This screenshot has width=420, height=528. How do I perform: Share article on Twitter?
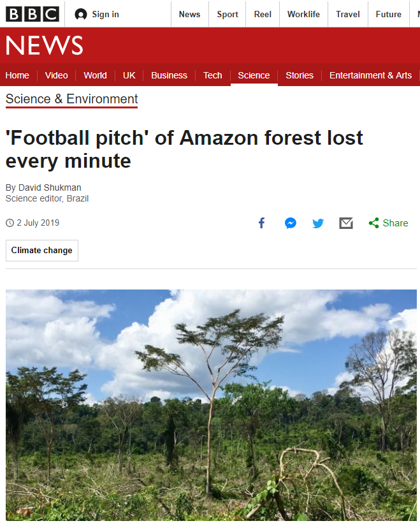[x=318, y=223]
